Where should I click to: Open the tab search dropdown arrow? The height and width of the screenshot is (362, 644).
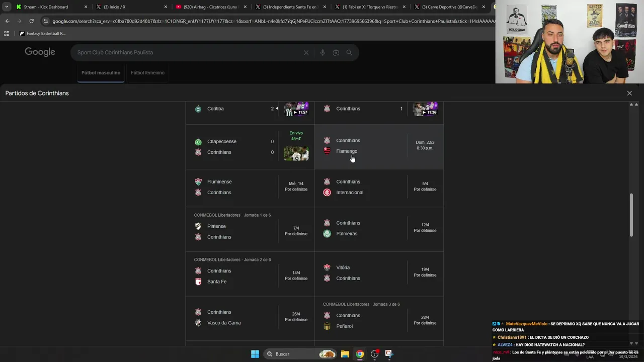coord(7,7)
